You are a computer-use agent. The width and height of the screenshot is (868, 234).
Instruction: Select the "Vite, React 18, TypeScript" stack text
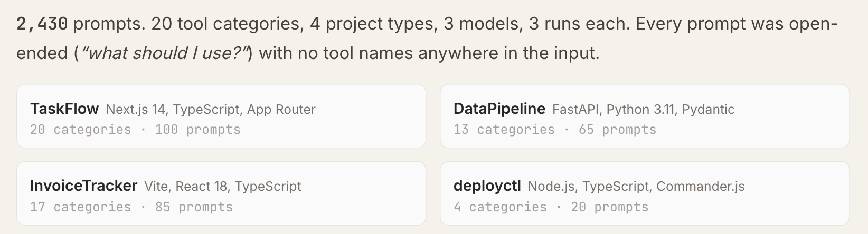[222, 186]
